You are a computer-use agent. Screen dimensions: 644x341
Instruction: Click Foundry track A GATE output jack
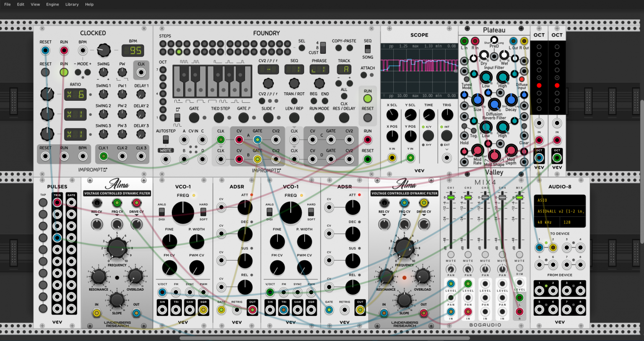pyautogui.click(x=257, y=140)
